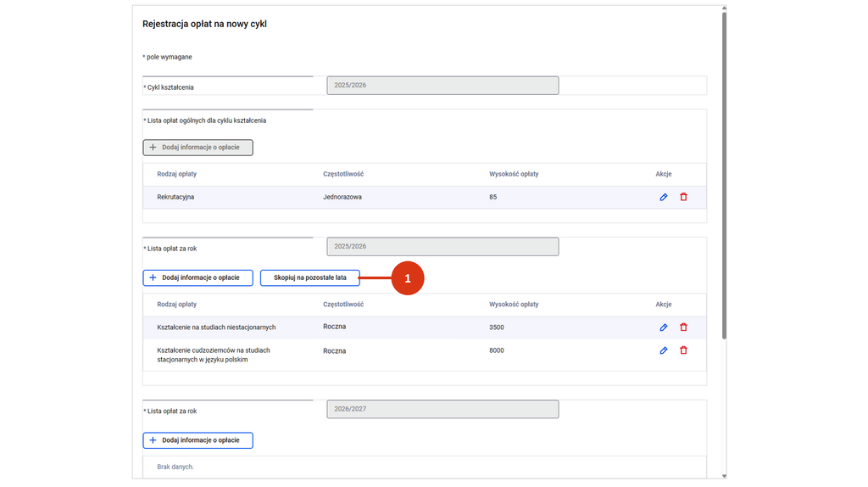Click the scrollbar down arrow
Viewport: 868px width, 487px height.
click(x=724, y=476)
